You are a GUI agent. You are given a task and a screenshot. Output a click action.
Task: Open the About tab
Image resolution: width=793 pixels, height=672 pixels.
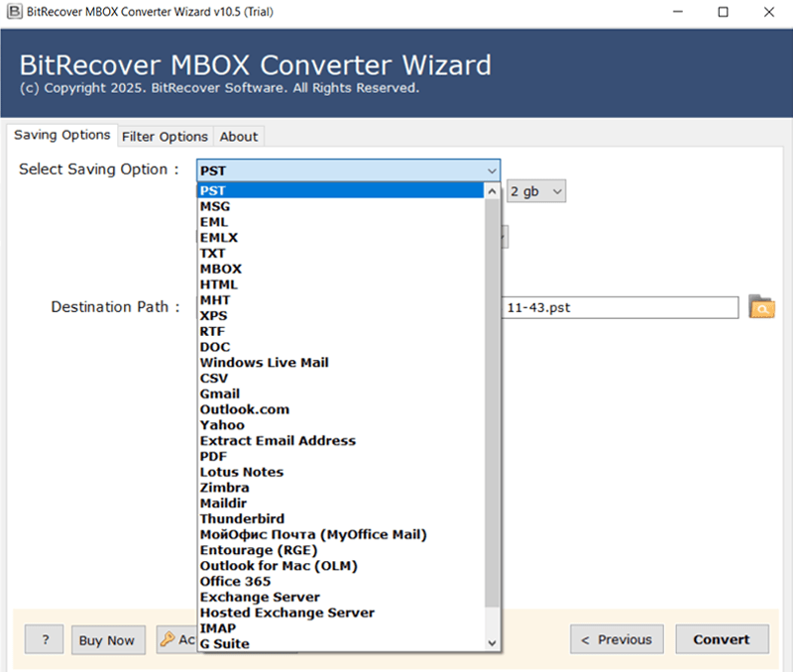(x=238, y=136)
